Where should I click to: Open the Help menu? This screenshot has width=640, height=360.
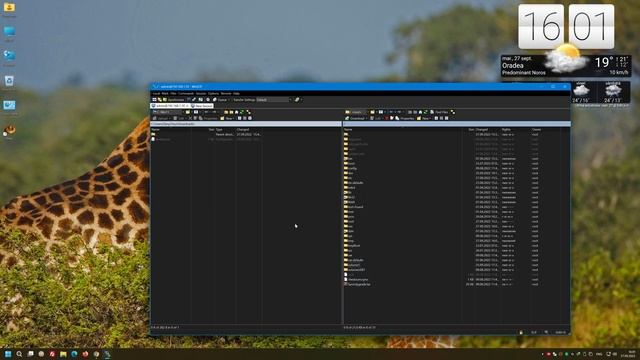pyautogui.click(x=236, y=93)
